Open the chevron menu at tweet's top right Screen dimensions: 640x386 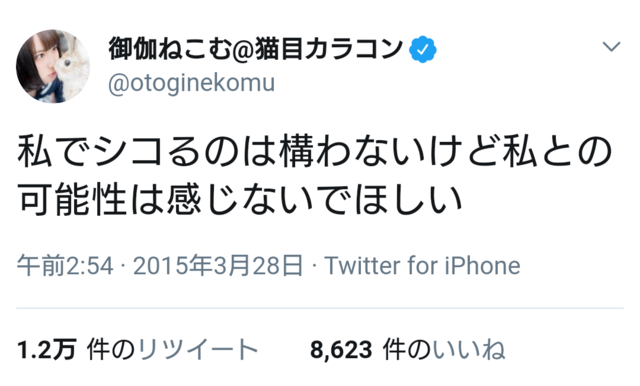click(611, 47)
